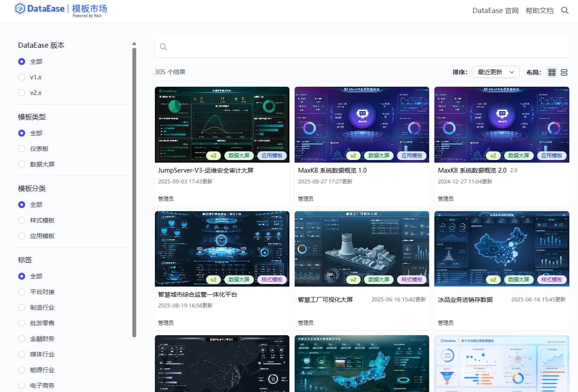Open 帮助文档 in top navigation
The image size is (578, 392).
pos(539,10)
